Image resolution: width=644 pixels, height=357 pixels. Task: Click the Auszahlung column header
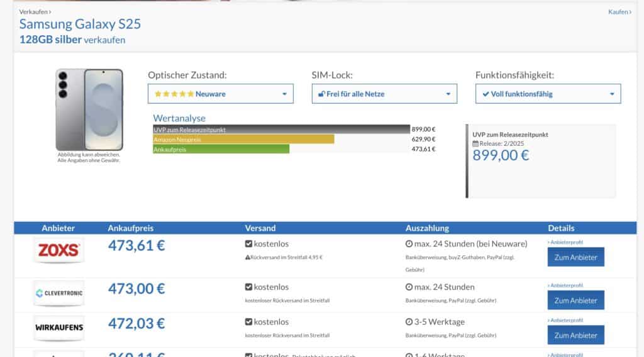427,228
